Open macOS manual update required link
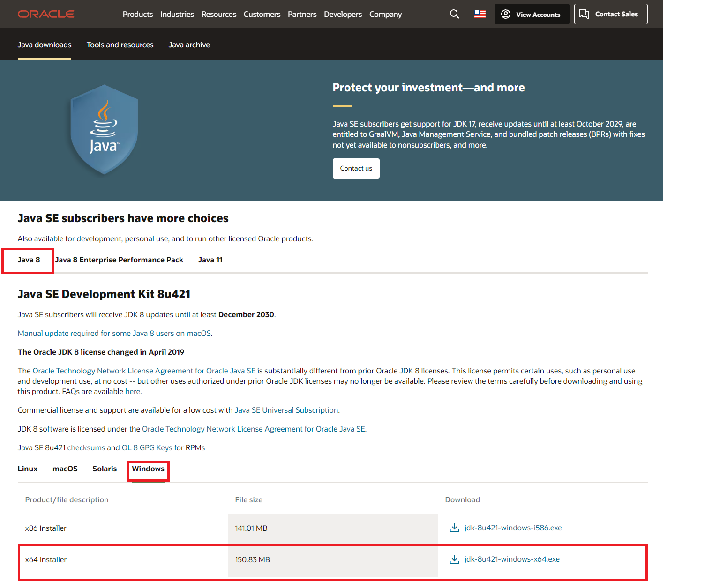This screenshot has width=720, height=588. [x=114, y=334]
